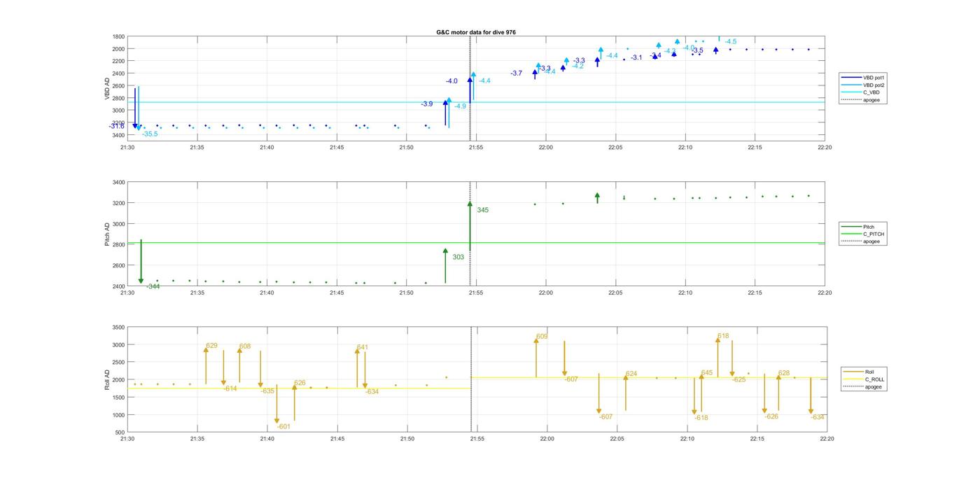Click the "3500" tick on Roll y-axis
Screen dimensions: 980x485
[118, 328]
